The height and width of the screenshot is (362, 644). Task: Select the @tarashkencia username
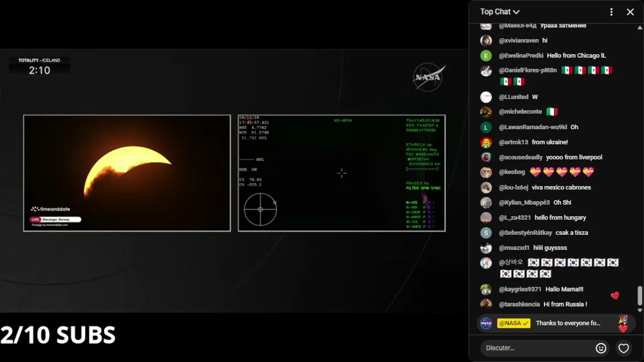(519, 304)
